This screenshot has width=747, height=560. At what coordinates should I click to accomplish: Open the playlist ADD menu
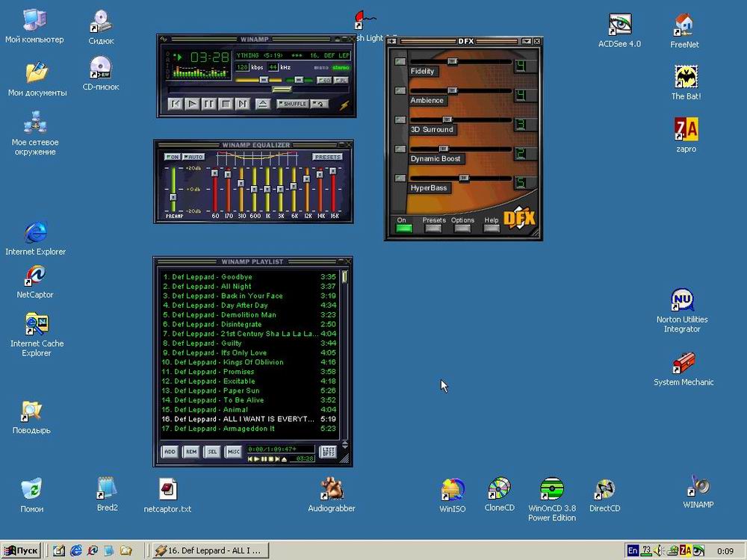coord(170,452)
